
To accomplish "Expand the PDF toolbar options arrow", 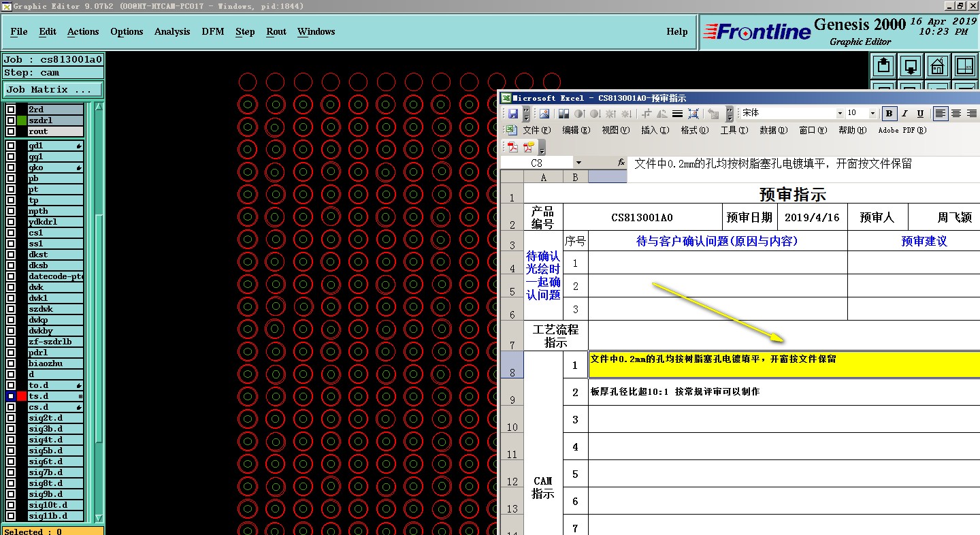I will point(542,147).
